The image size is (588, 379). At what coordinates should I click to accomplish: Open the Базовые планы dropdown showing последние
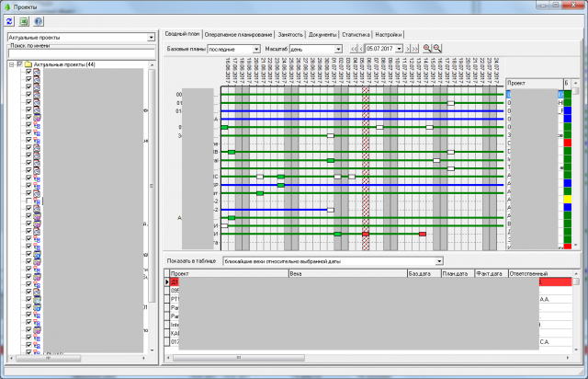256,49
